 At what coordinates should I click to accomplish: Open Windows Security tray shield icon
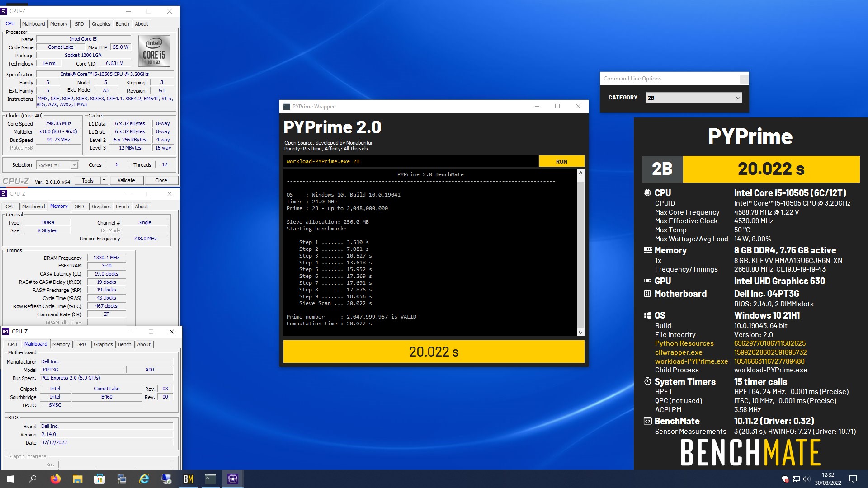785,479
